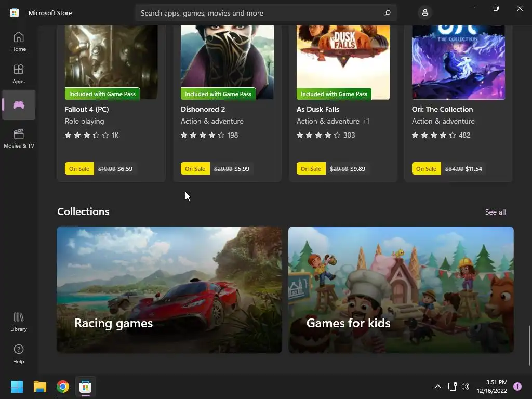Show hidden system tray icons

(x=438, y=387)
